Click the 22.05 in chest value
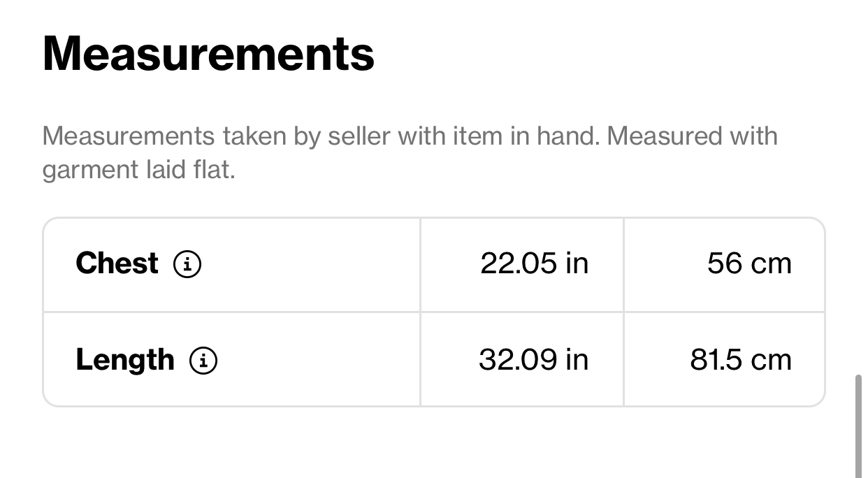Screen dimensions: 868x478 point(535,263)
